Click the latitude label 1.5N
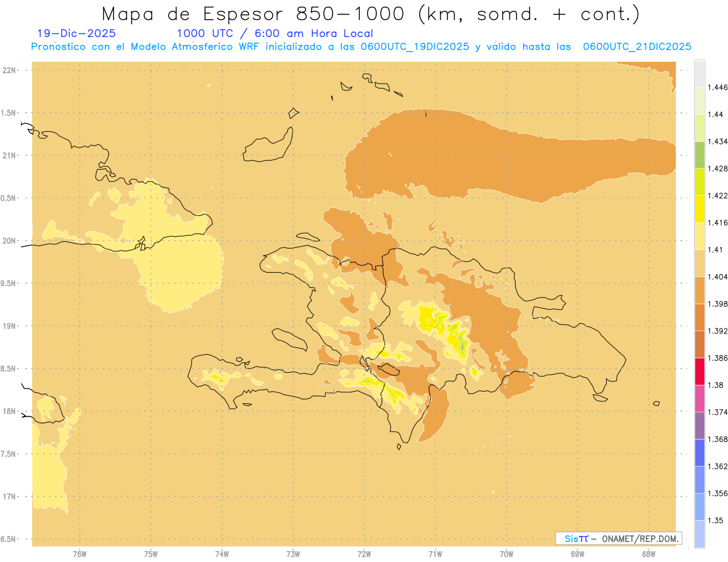The image size is (728, 562). tap(8, 113)
